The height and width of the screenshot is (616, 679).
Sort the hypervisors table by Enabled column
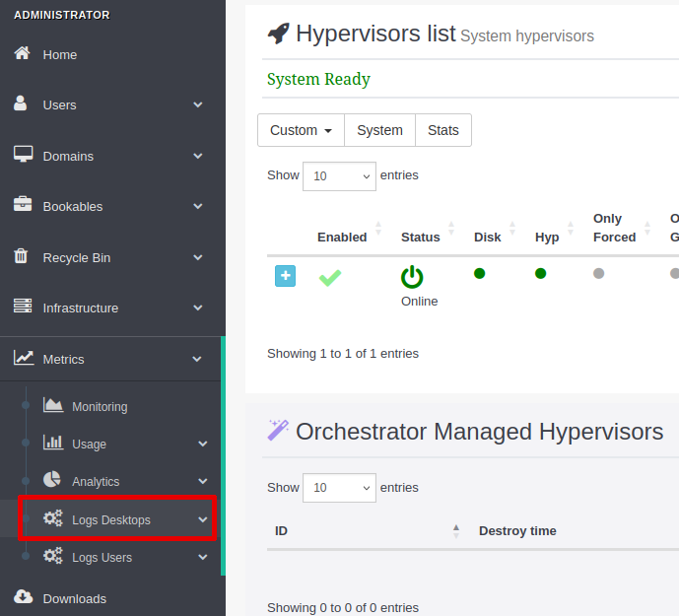342,237
